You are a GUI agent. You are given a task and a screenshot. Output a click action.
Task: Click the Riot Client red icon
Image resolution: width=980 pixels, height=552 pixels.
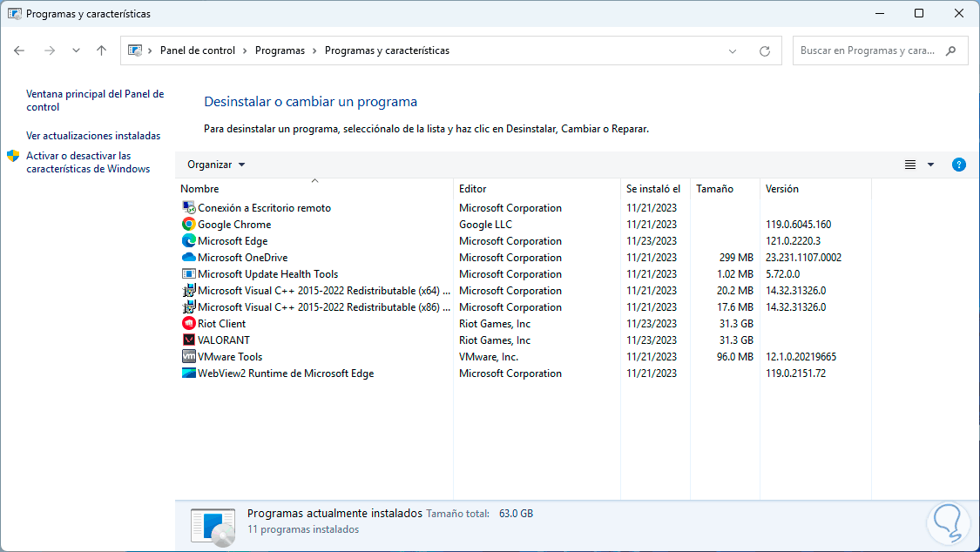189,324
